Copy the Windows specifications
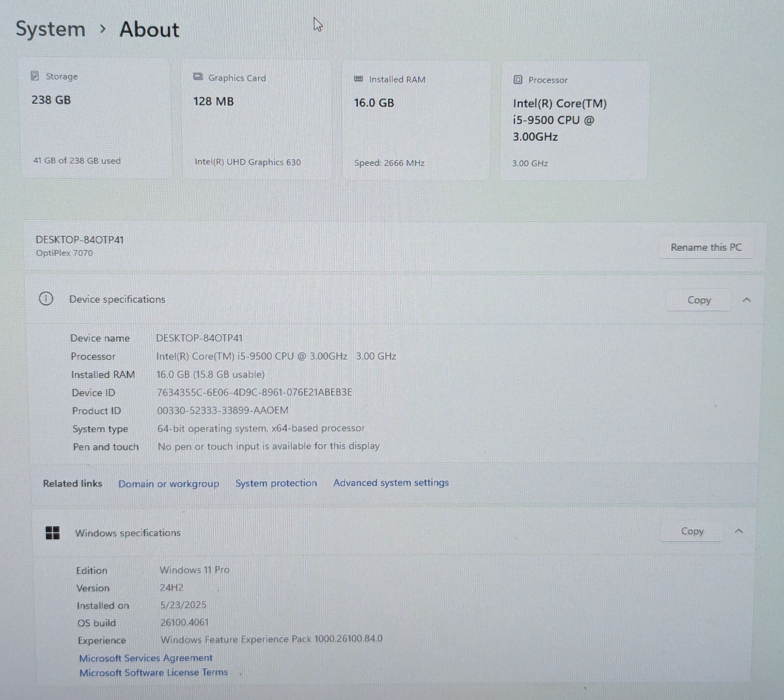The width and height of the screenshot is (784, 700). pos(692,531)
